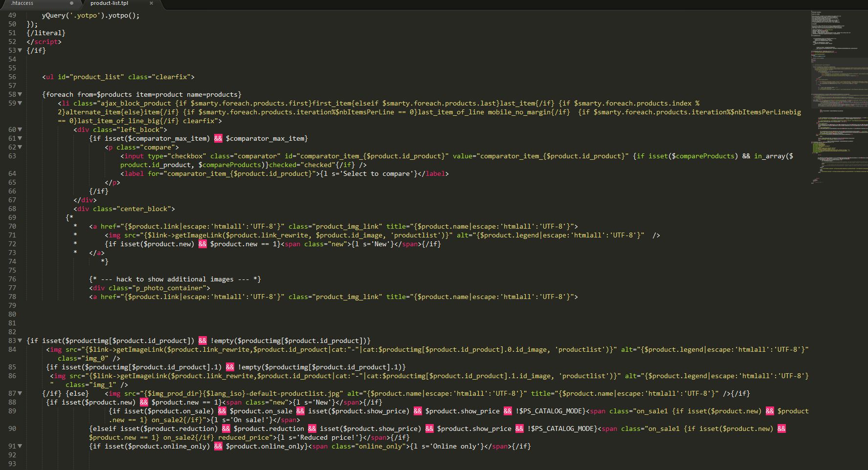Fold the left_block div at line 60
This screenshot has height=470, width=868.
click(x=20, y=129)
